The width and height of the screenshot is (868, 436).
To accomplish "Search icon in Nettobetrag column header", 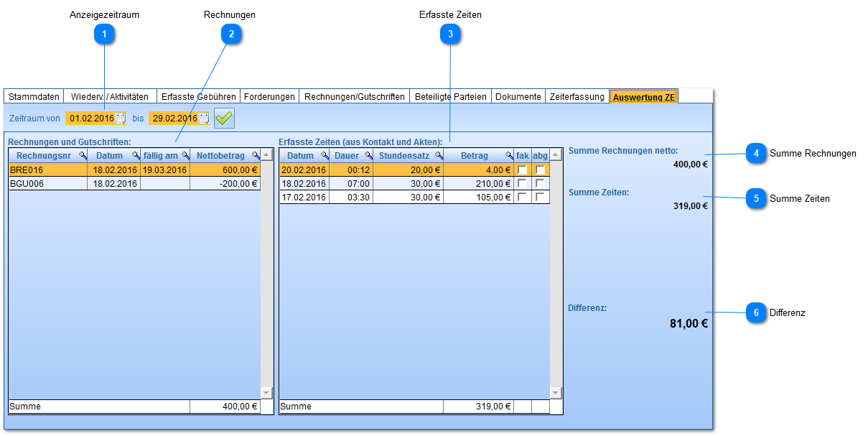I will [x=255, y=156].
